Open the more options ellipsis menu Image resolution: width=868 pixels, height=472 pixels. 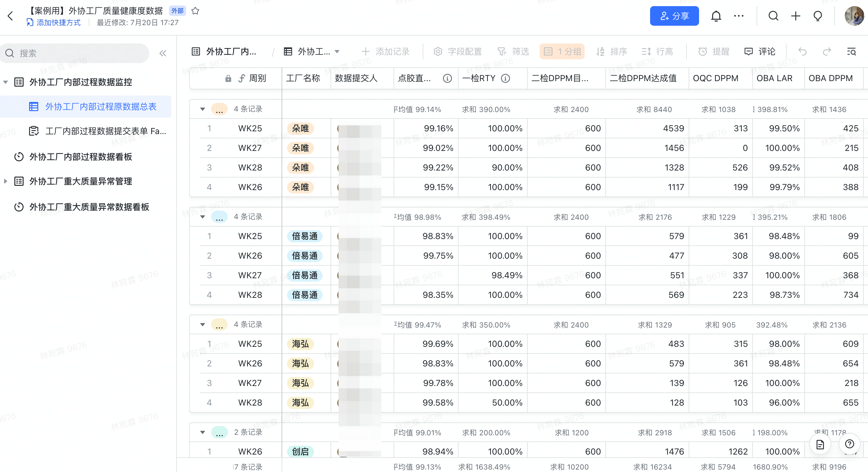click(739, 16)
